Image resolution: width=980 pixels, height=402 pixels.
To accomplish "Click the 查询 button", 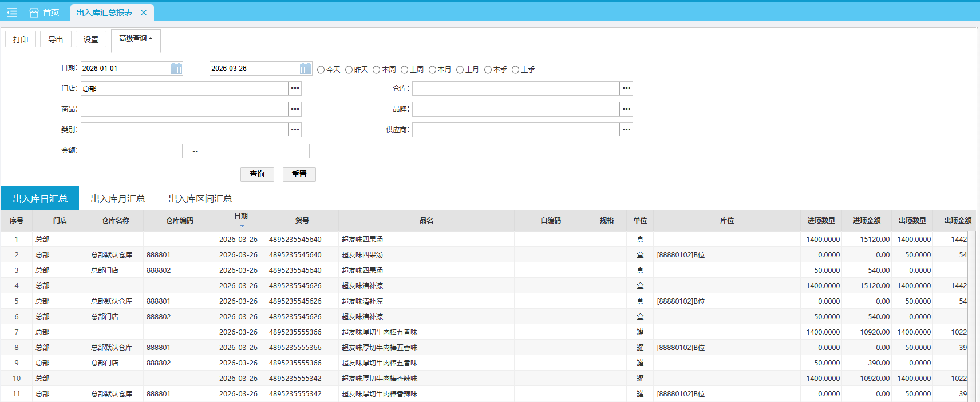I will pyautogui.click(x=257, y=174).
